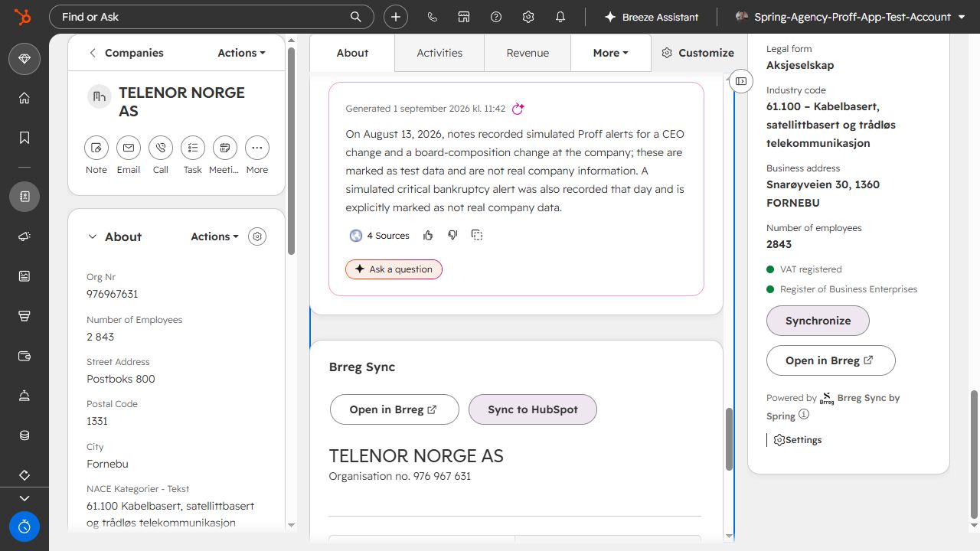The image size is (980, 551).
Task: Click Street Address value Postboks 800
Action: coord(121,379)
